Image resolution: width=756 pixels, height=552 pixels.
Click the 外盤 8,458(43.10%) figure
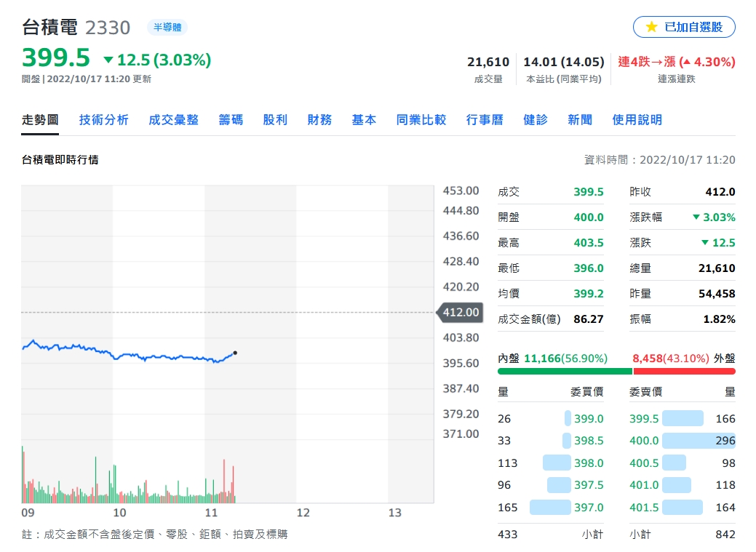tap(671, 359)
